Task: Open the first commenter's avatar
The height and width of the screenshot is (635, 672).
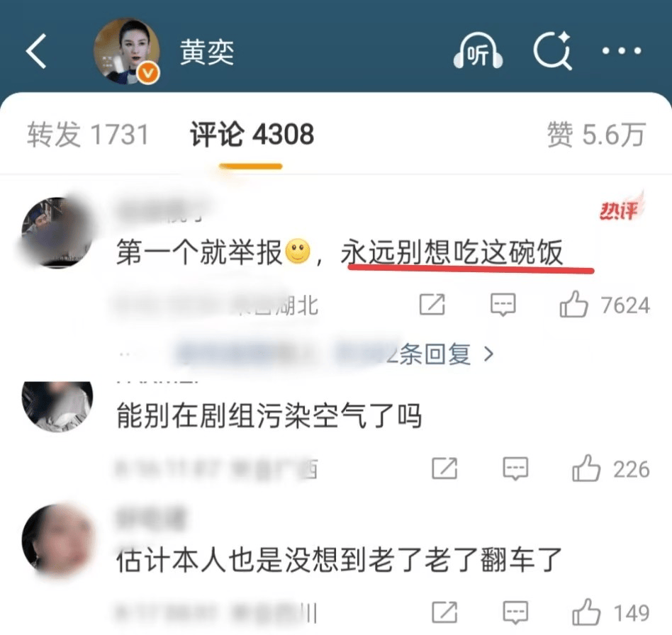Action: [x=57, y=232]
